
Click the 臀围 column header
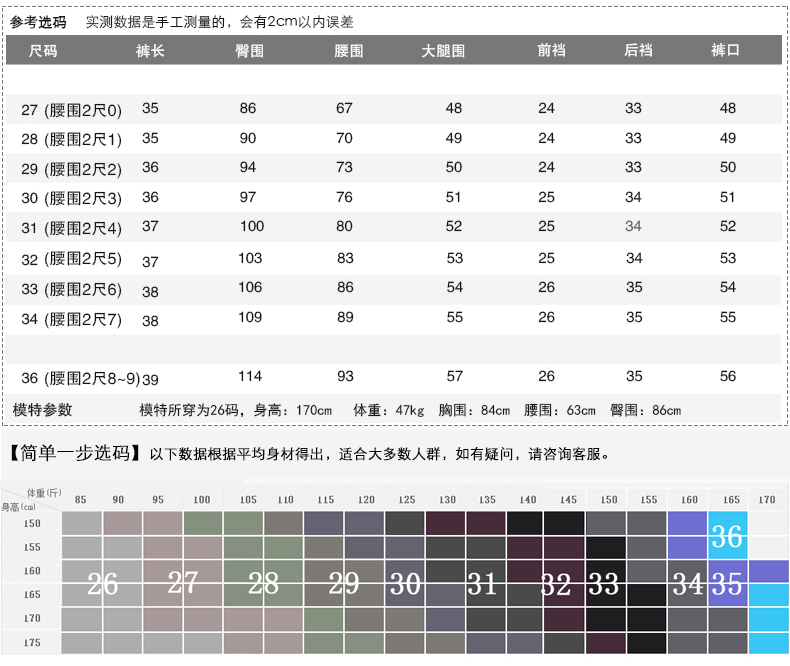click(x=248, y=51)
